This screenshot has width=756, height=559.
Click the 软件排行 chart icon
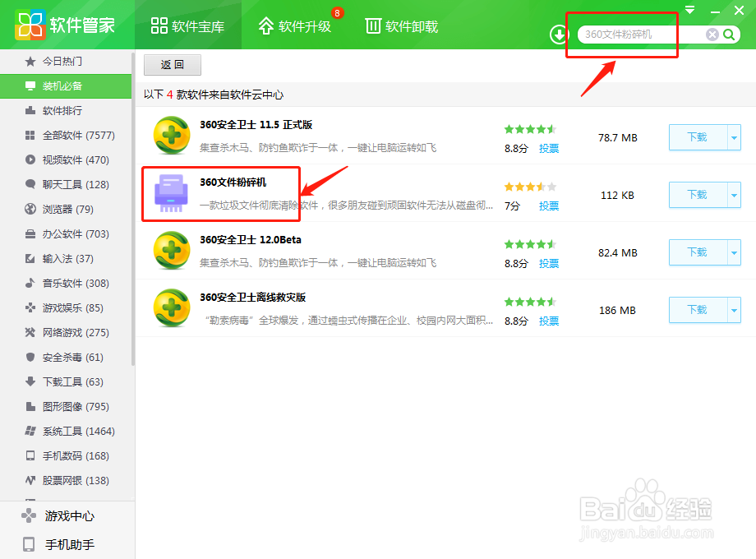click(x=30, y=110)
